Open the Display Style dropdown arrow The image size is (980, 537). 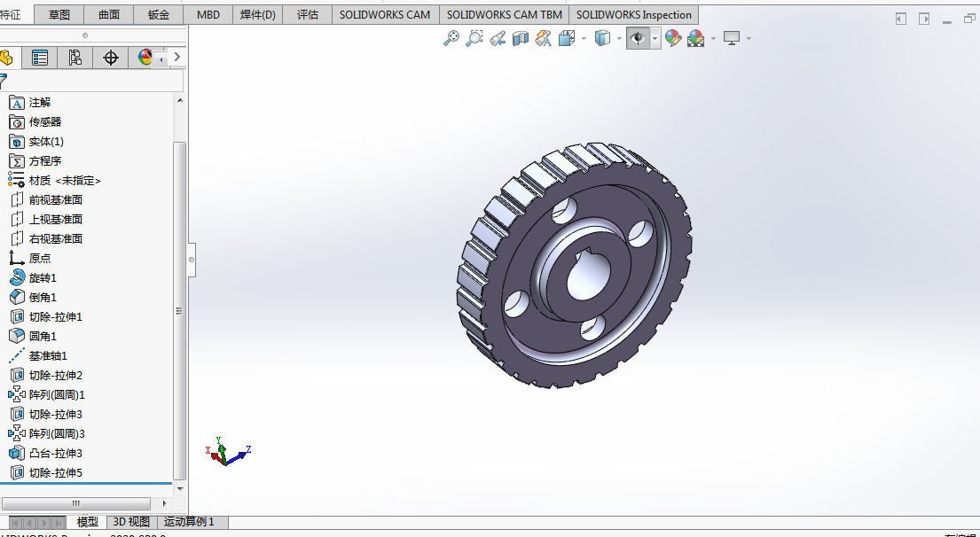point(619,39)
